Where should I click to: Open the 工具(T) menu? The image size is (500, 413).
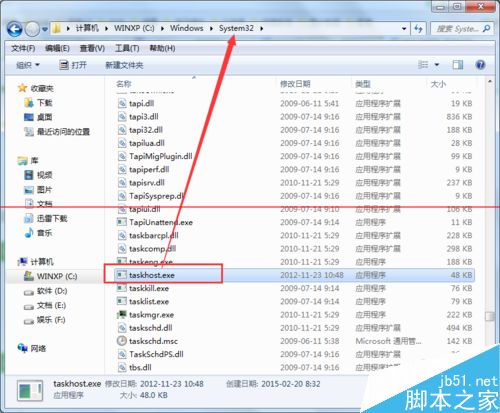tap(127, 48)
